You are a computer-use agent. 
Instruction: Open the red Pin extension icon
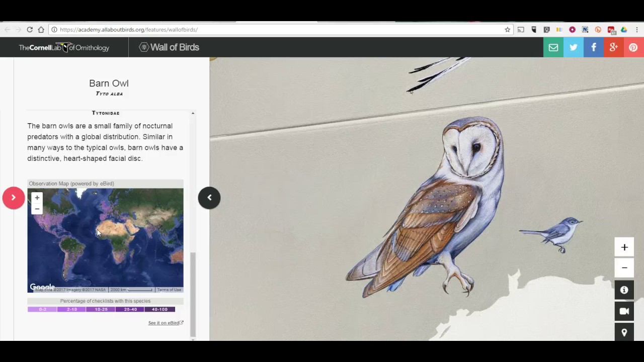pos(611,30)
